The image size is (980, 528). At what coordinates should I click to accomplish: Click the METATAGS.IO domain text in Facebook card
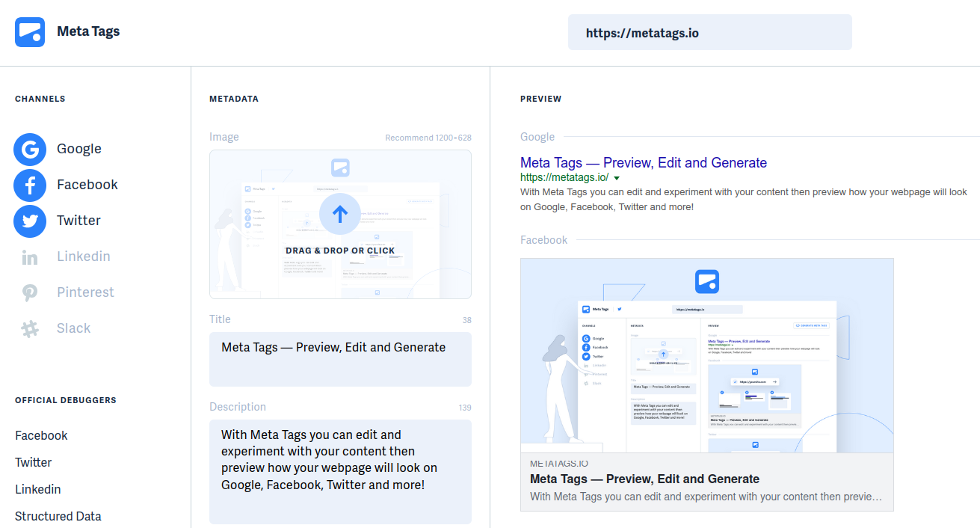pos(559,464)
